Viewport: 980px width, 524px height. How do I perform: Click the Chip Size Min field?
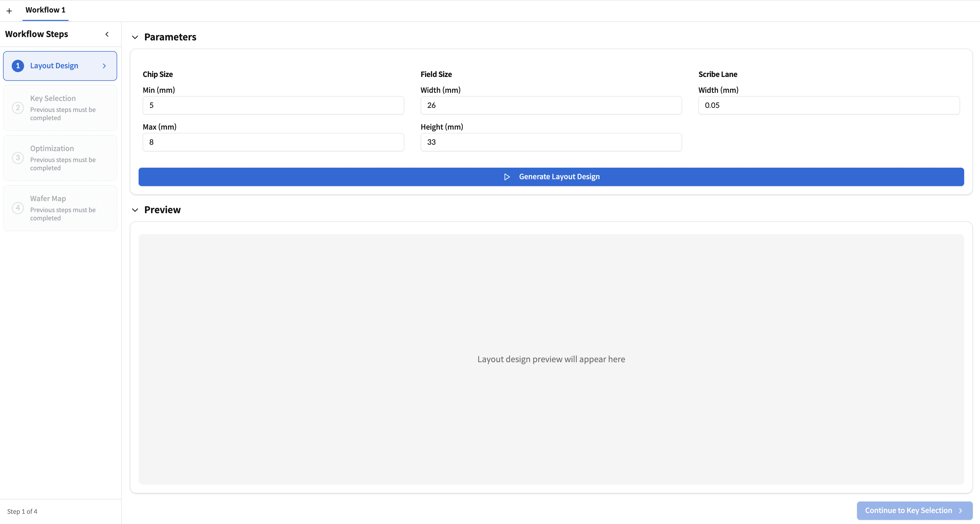pos(273,105)
